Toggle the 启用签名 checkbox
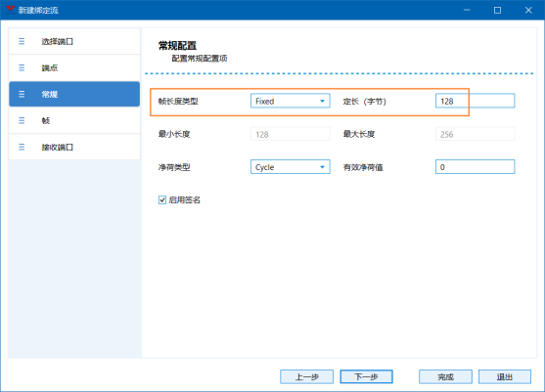This screenshot has width=545, height=392. tap(162, 200)
